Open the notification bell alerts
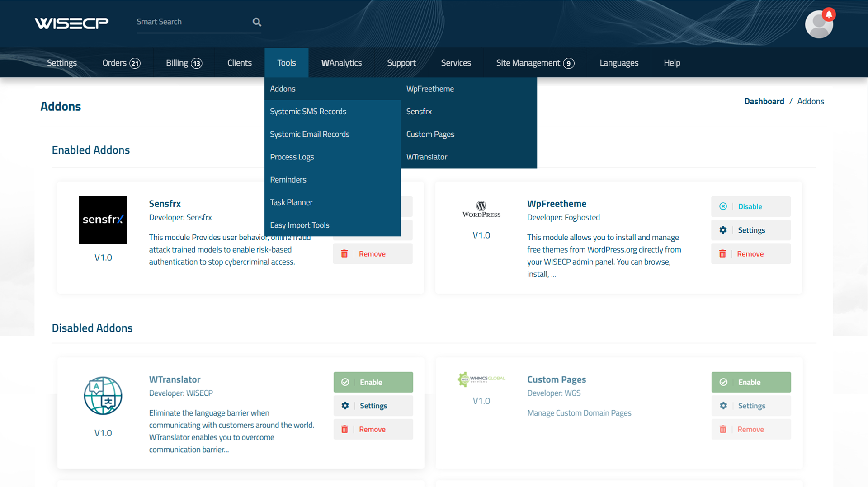 click(x=829, y=14)
